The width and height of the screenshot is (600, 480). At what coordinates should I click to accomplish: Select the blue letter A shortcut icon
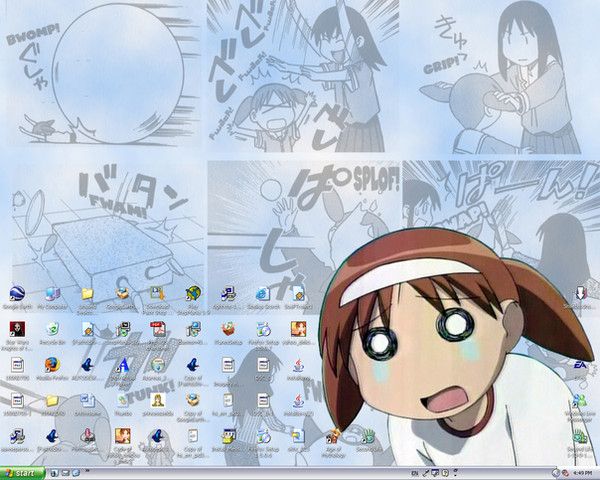[x=122, y=365]
